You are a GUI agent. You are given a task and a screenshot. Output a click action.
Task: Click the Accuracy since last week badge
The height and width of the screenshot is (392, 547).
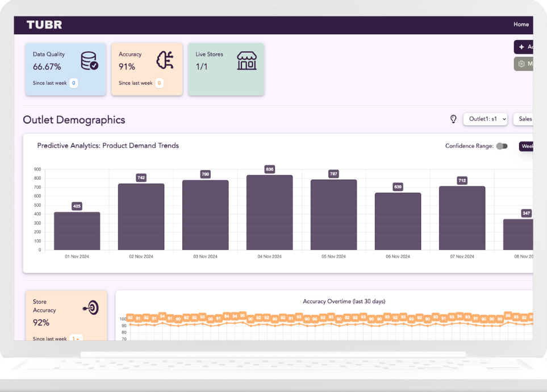click(x=159, y=83)
